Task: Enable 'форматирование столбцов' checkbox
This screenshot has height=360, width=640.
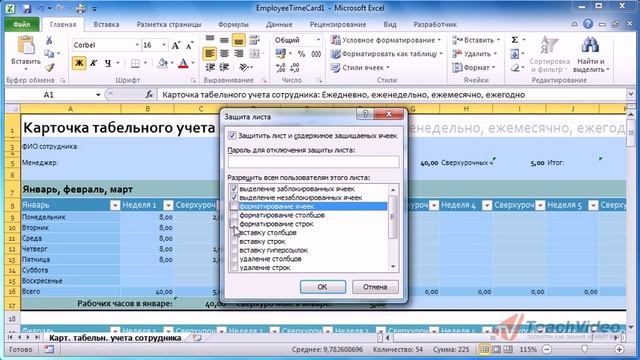Action: (x=234, y=215)
